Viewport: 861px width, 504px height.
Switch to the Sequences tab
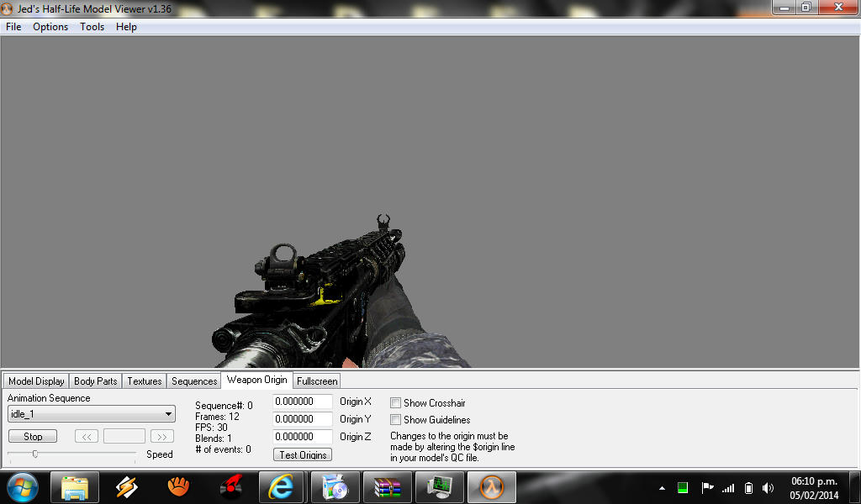[x=194, y=381]
